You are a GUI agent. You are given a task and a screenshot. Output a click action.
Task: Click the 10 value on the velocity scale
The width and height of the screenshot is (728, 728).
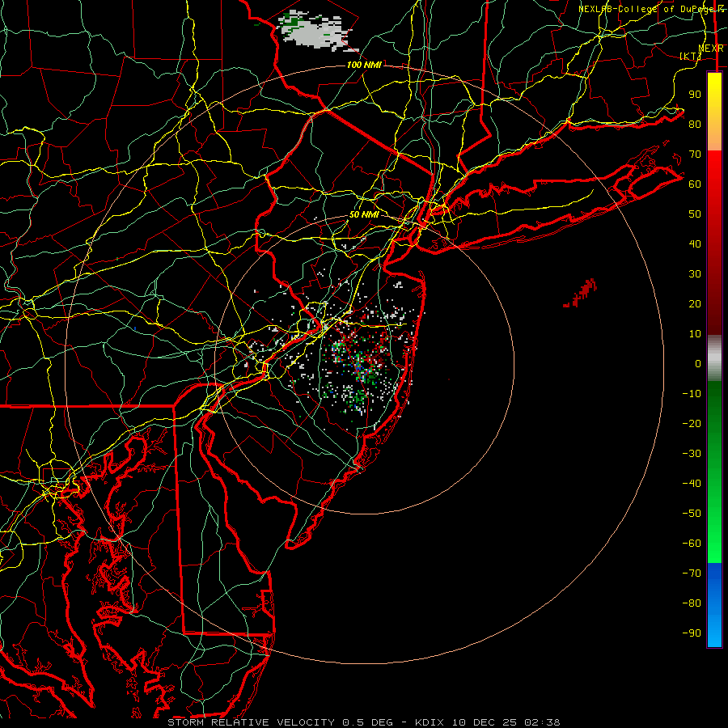[695, 334]
